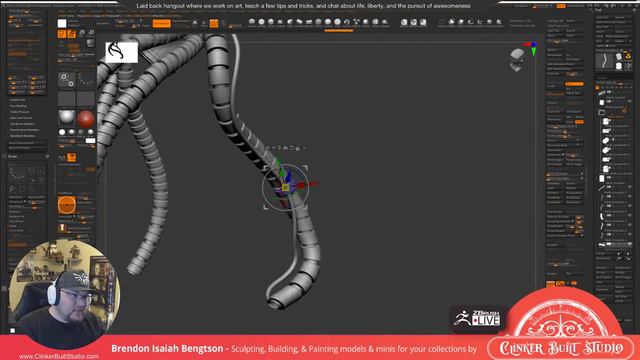
Task: Select the large current tool thumbnail
Action: (604, 61)
